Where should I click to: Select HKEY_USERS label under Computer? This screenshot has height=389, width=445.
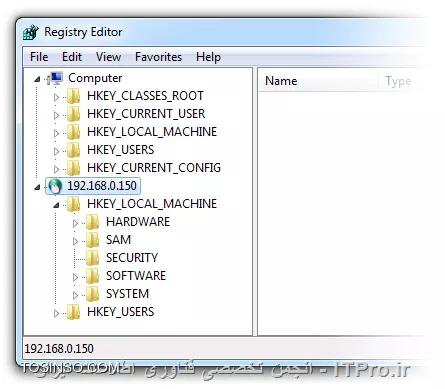pyautogui.click(x=121, y=150)
